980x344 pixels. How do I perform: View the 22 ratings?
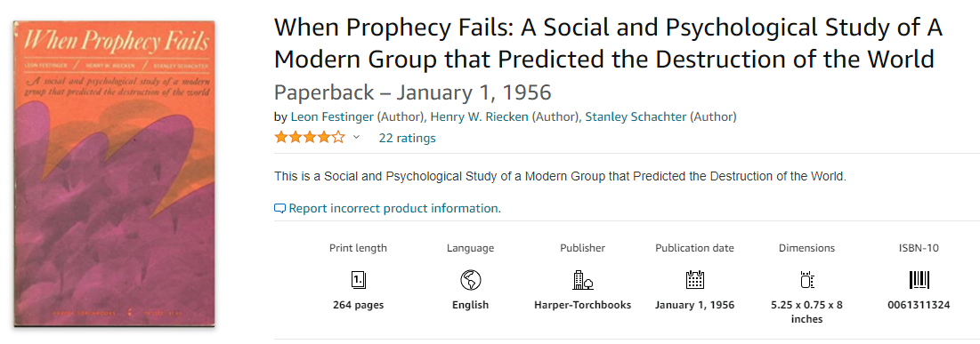[x=407, y=138]
